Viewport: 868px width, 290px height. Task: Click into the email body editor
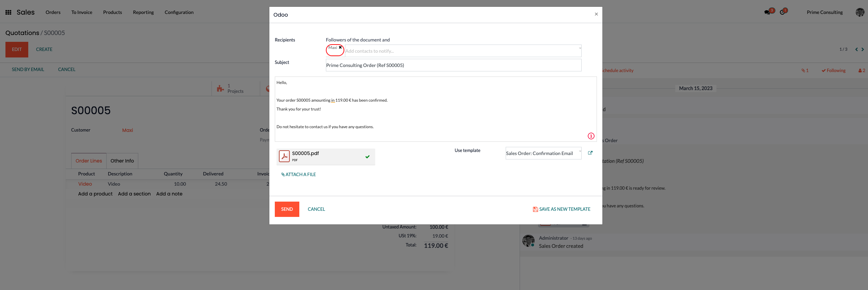tap(436, 109)
